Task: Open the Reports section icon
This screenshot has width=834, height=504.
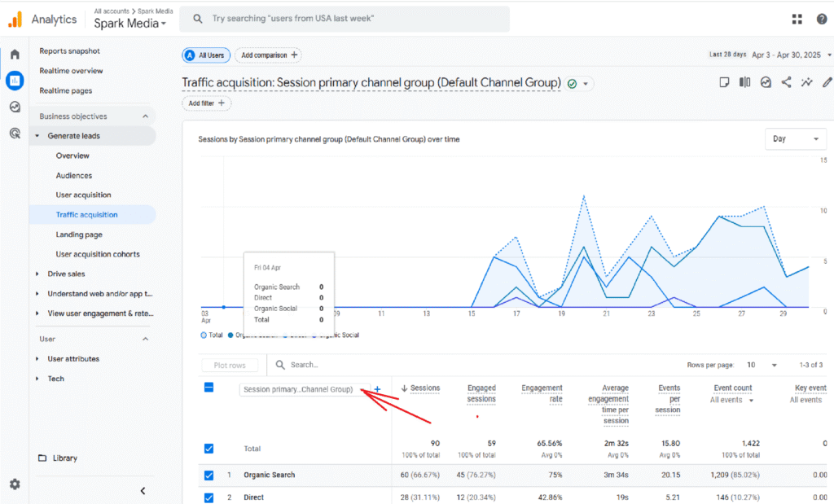Action: (x=15, y=81)
